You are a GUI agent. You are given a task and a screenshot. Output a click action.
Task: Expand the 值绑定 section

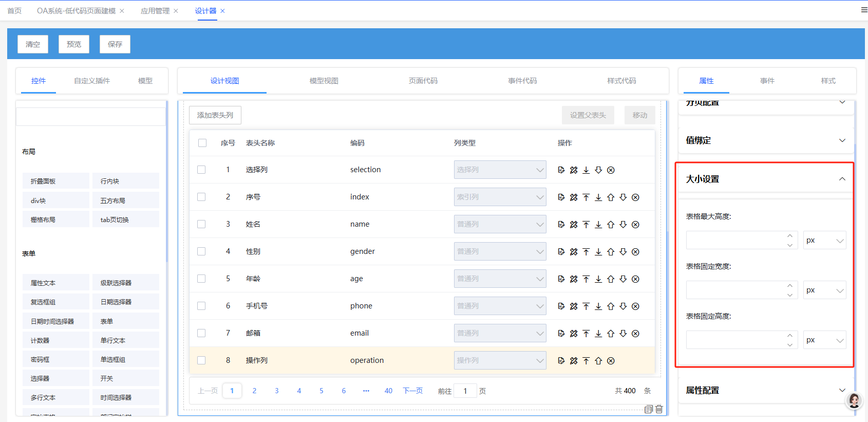pos(765,140)
